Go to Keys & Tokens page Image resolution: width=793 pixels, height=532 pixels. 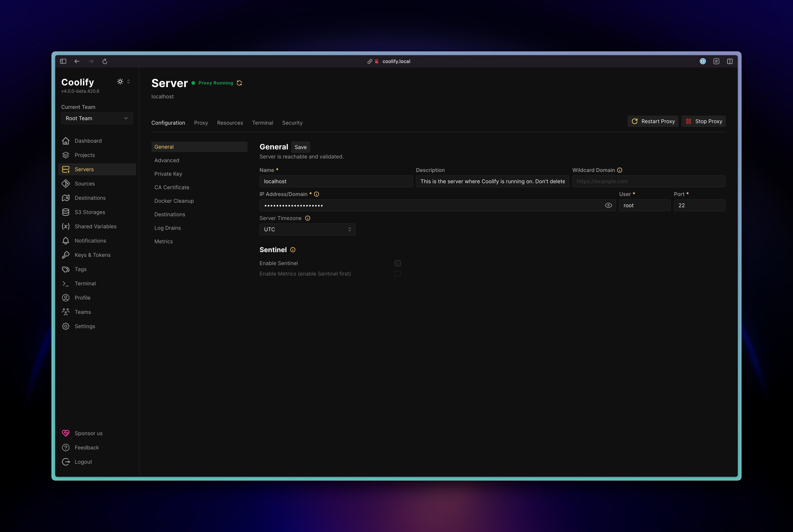point(92,255)
